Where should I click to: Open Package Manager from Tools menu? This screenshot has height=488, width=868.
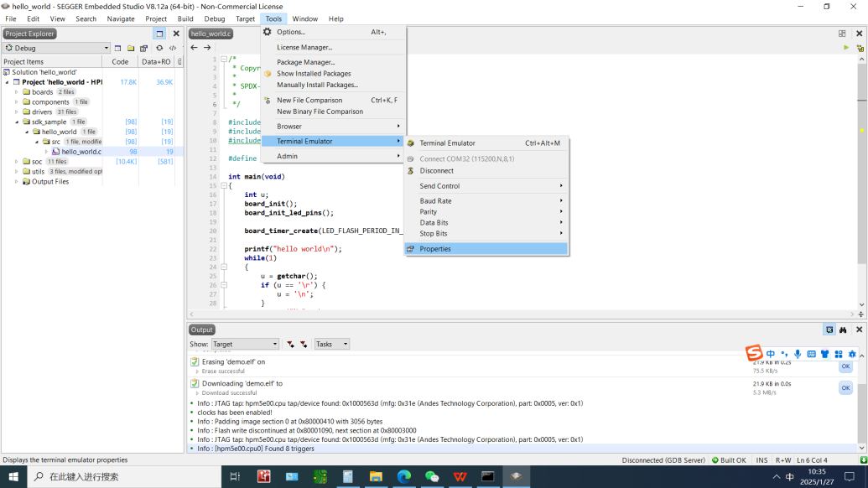pos(333,63)
